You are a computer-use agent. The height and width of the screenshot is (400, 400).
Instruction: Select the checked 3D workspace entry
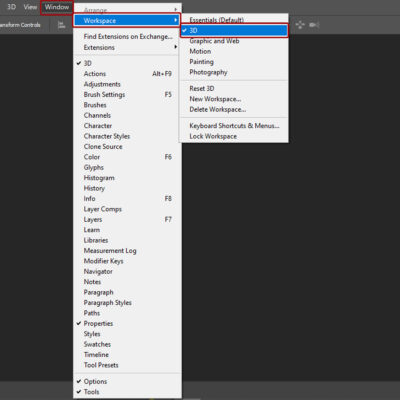click(234, 31)
